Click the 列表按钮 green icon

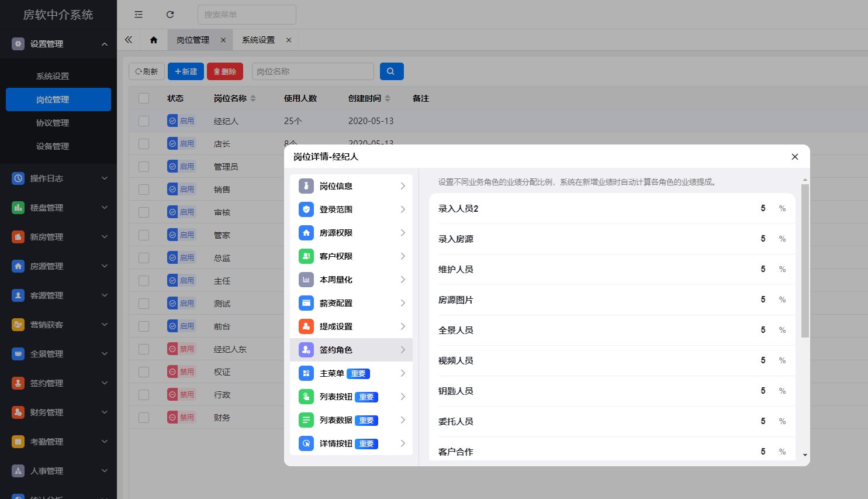click(306, 397)
